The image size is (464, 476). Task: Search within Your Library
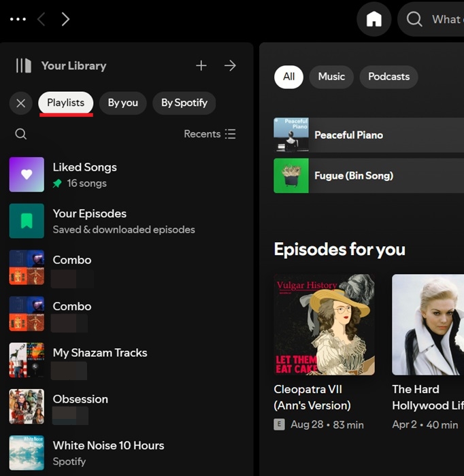[20, 133]
